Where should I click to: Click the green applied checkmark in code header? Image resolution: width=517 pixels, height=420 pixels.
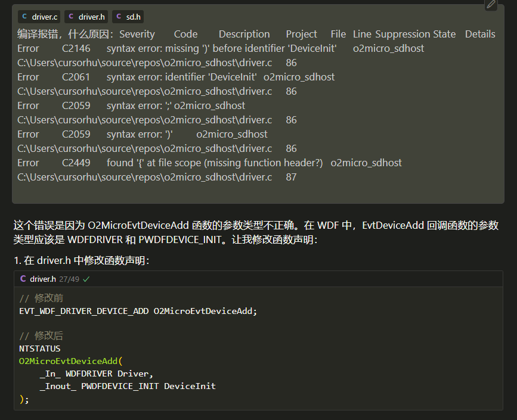tap(86, 279)
